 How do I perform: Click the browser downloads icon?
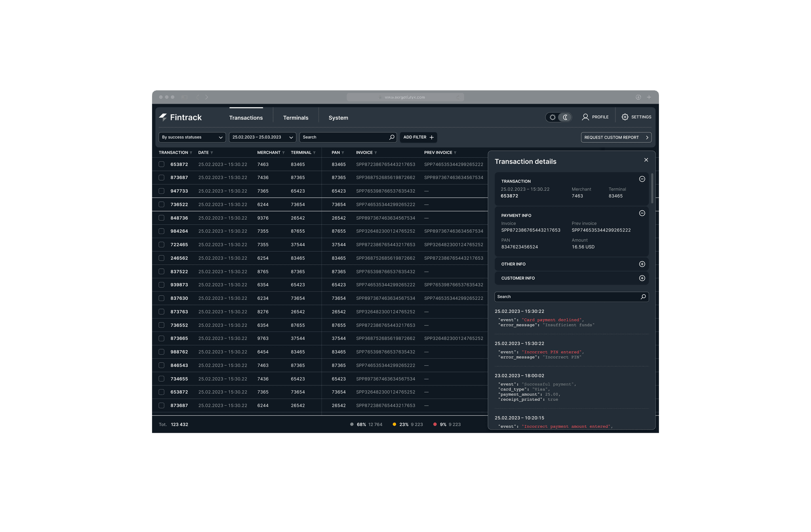click(638, 97)
